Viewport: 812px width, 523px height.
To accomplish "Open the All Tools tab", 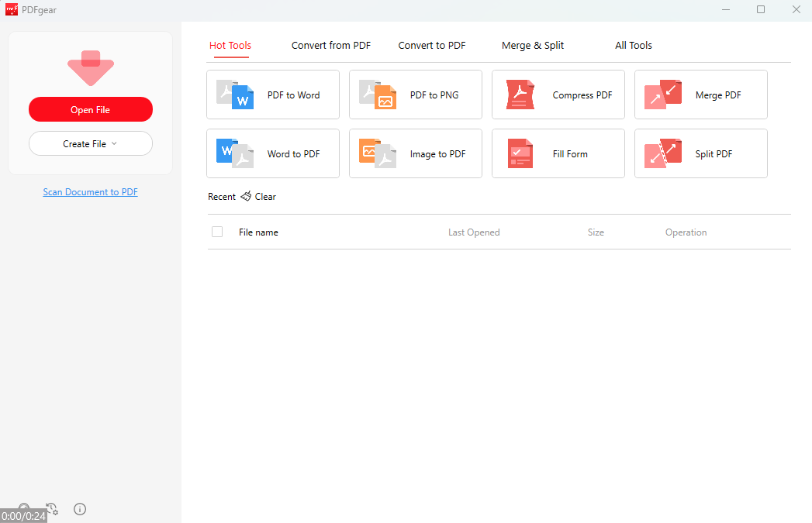I will pos(633,45).
